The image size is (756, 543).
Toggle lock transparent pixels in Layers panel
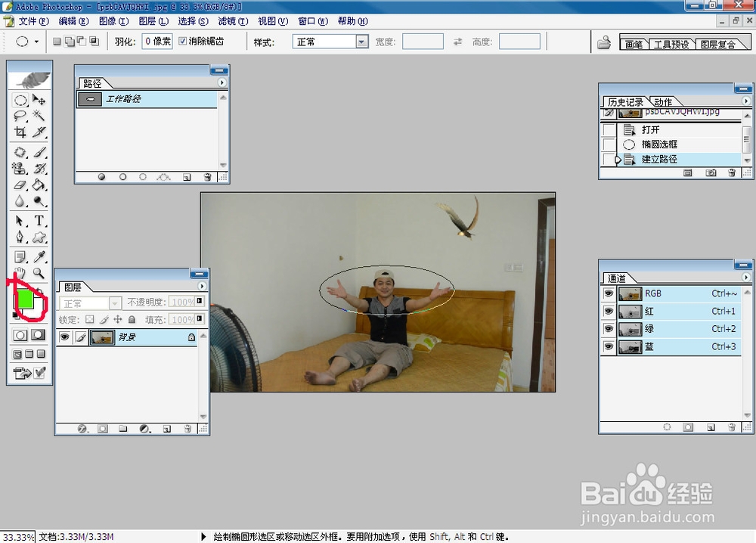(x=90, y=319)
